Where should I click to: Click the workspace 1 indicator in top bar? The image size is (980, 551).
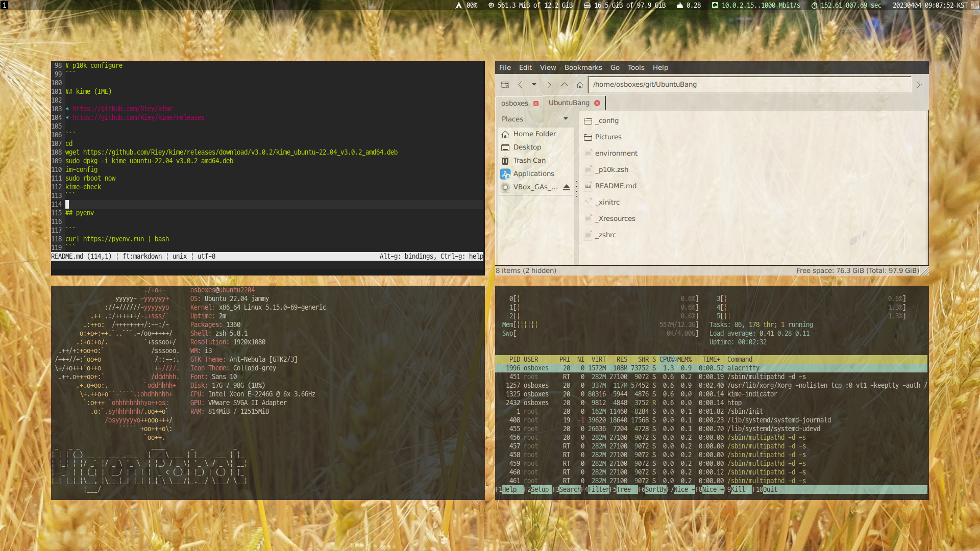tap(4, 5)
